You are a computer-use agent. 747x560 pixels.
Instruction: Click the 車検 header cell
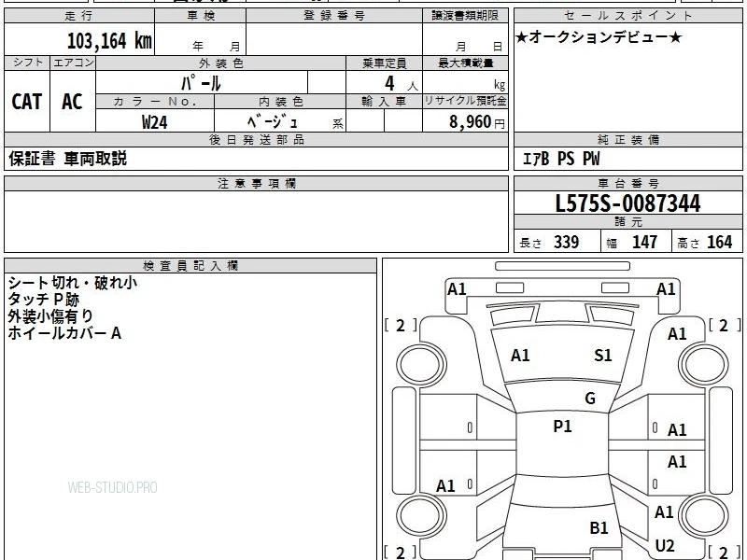pyautogui.click(x=201, y=16)
